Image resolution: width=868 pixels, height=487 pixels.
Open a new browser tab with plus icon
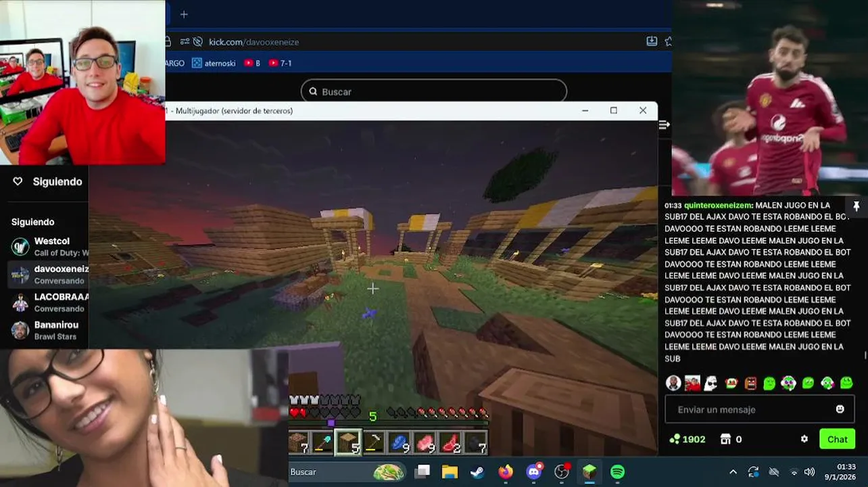[x=184, y=14]
